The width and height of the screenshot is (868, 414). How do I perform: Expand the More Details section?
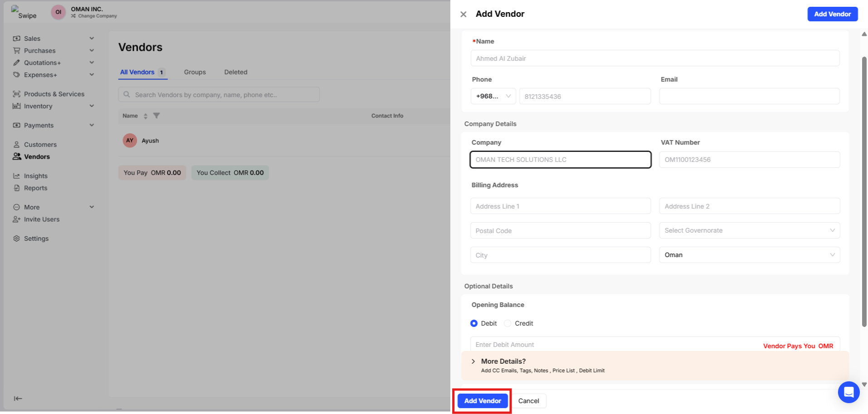[x=473, y=361]
